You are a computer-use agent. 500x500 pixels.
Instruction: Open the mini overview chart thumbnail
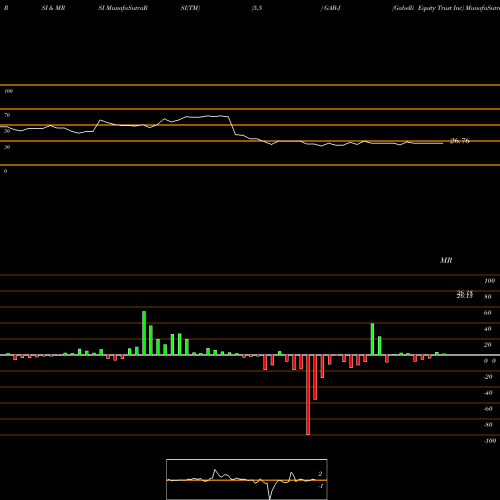pyautogui.click(x=247, y=479)
